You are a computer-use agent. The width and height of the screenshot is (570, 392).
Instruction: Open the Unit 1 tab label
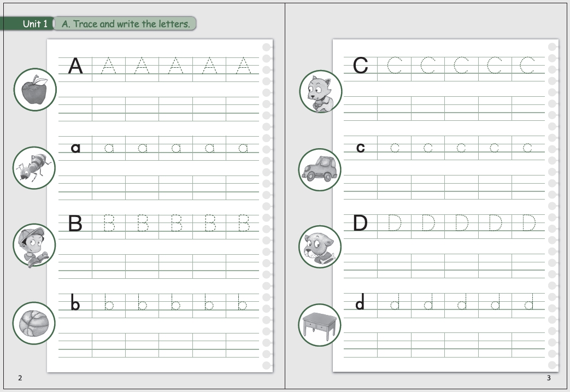pyautogui.click(x=35, y=24)
